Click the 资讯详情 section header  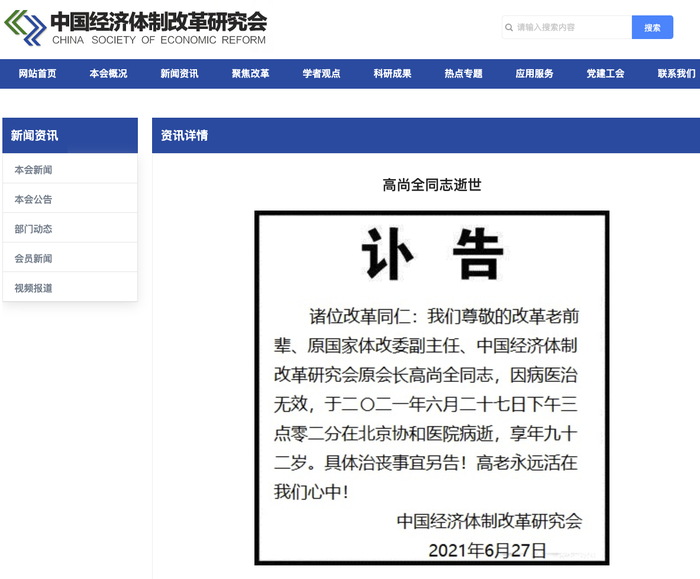tap(426, 135)
